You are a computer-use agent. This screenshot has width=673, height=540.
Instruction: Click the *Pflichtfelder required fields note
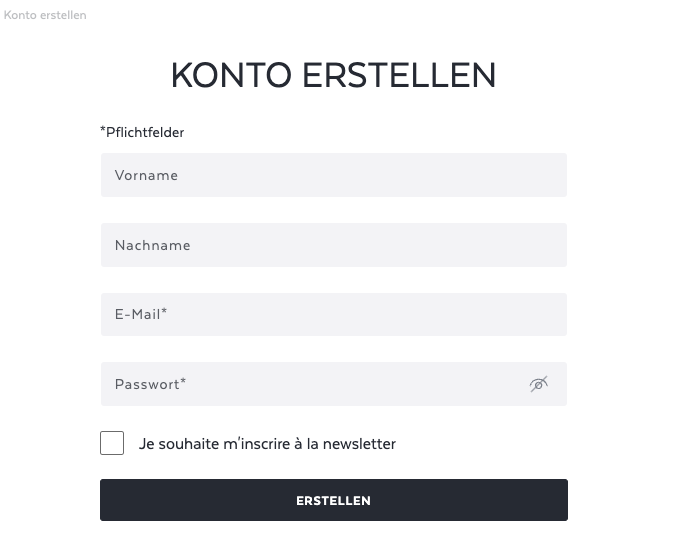[x=142, y=132]
